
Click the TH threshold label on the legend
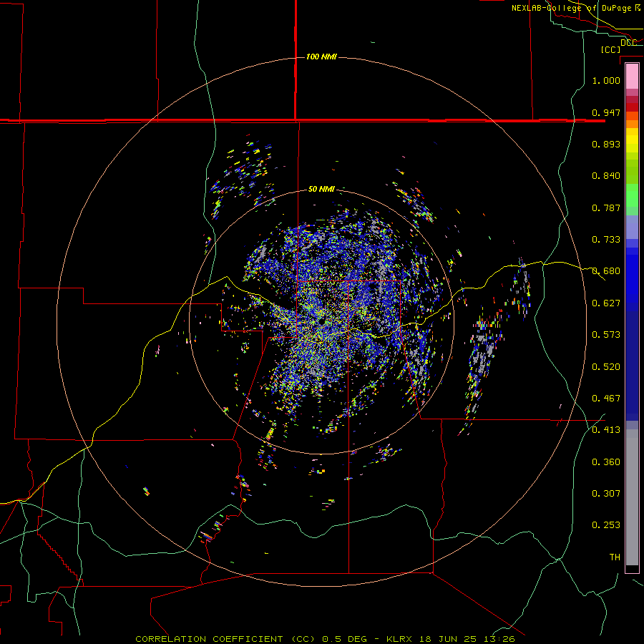[x=615, y=557]
